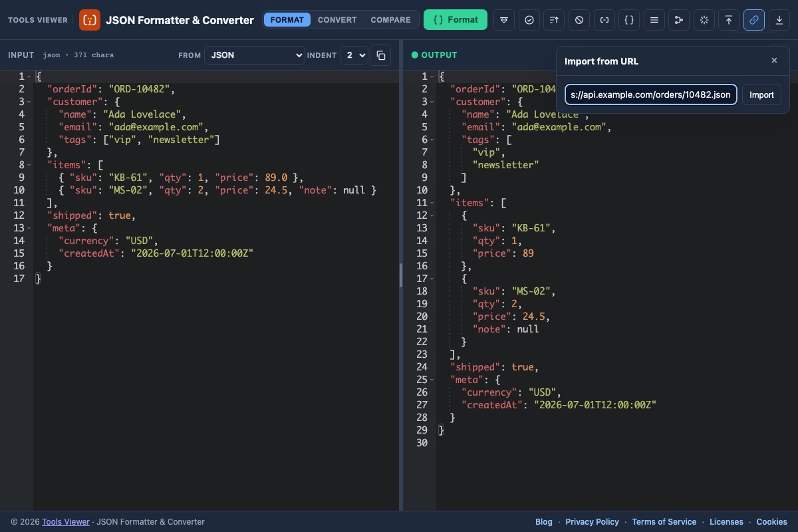
Task: Click input text "newsletter" on tags line
Action: 181,140
